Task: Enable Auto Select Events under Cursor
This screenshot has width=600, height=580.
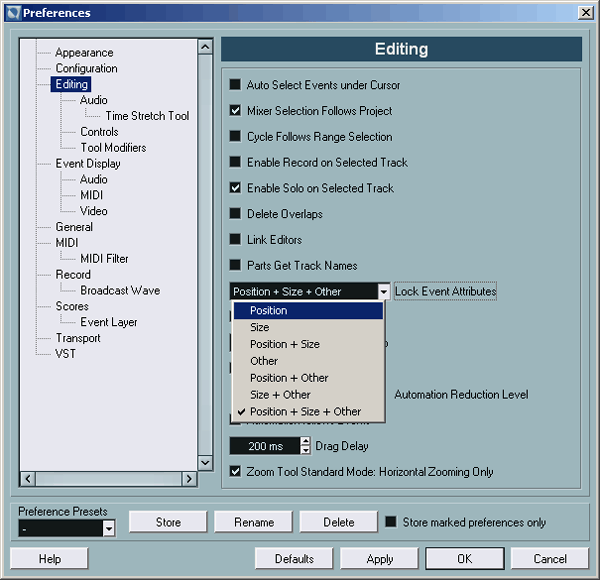Action: (x=235, y=84)
